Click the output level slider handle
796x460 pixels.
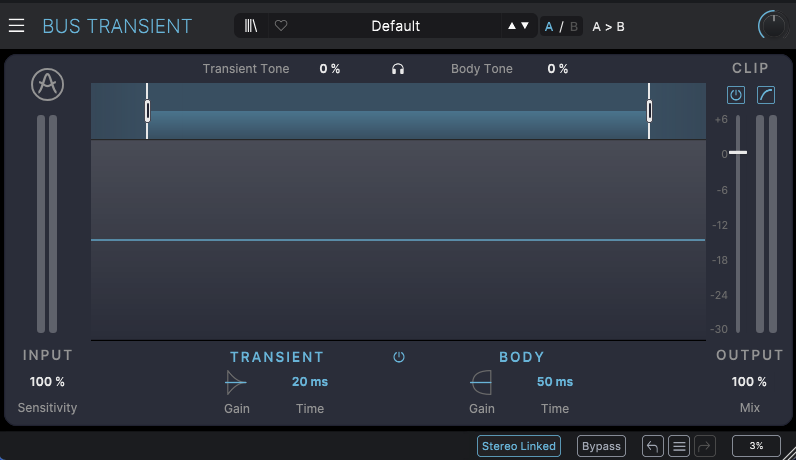click(x=738, y=152)
